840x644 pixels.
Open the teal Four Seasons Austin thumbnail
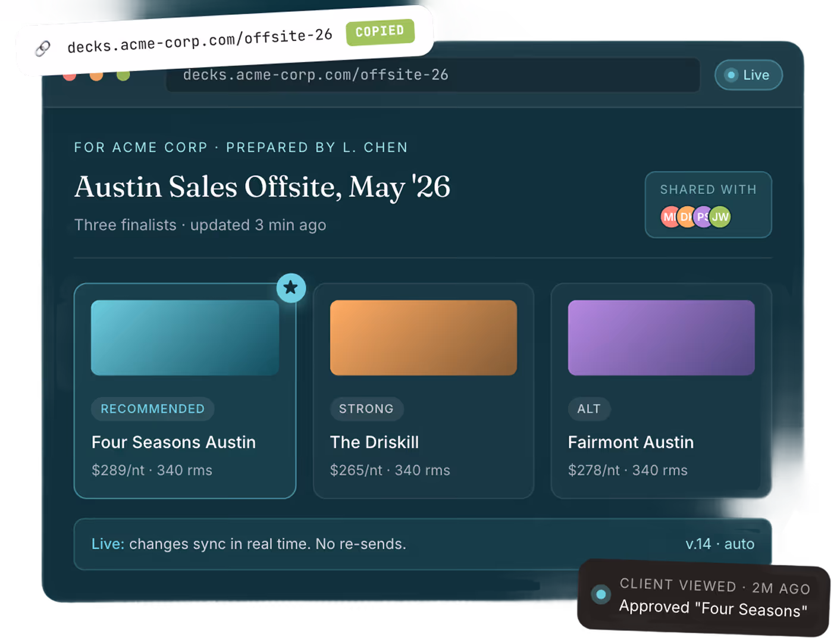pos(185,337)
